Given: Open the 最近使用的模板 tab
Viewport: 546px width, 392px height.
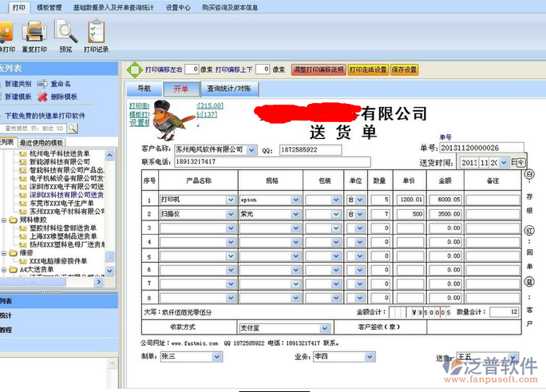Looking at the screenshot, I should 42,142.
